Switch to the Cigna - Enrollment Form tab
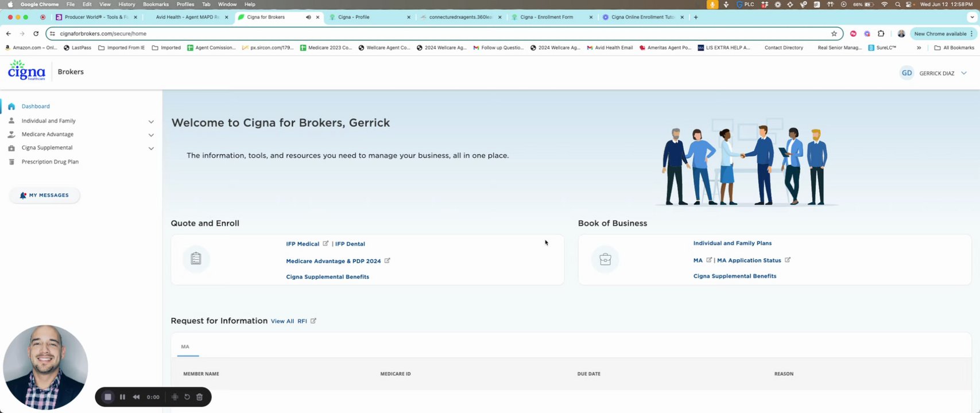Viewport: 980px width, 413px height. point(553,17)
